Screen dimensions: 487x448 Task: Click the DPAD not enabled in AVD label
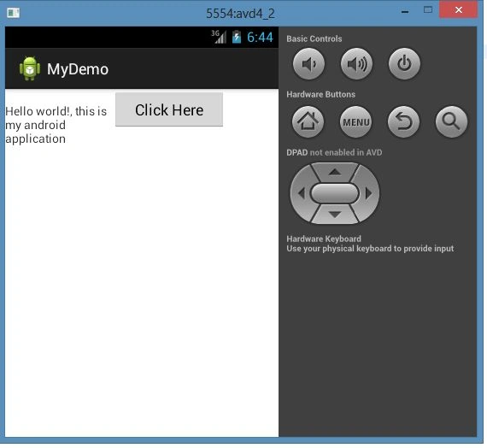click(334, 153)
